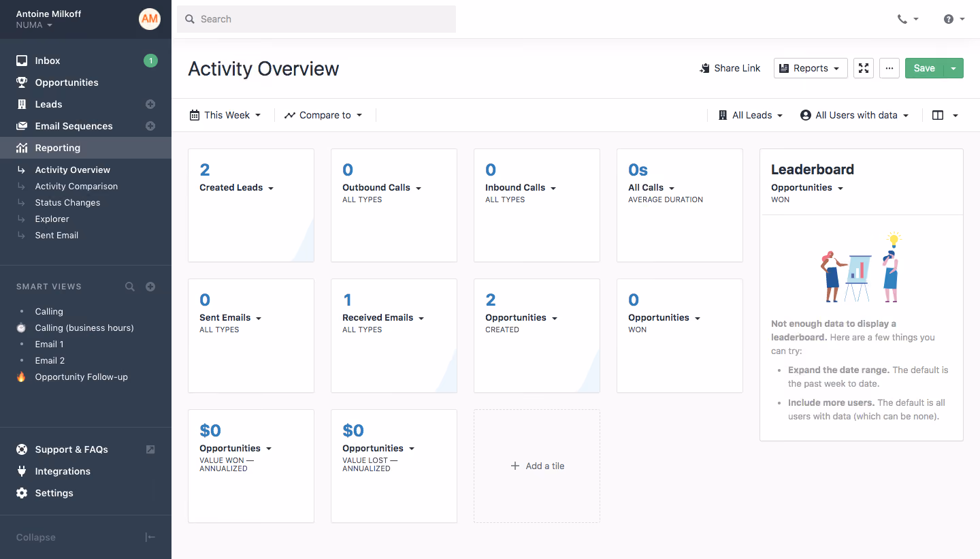Open the Explorer report
Screen dimensions: 980x559
(52, 219)
